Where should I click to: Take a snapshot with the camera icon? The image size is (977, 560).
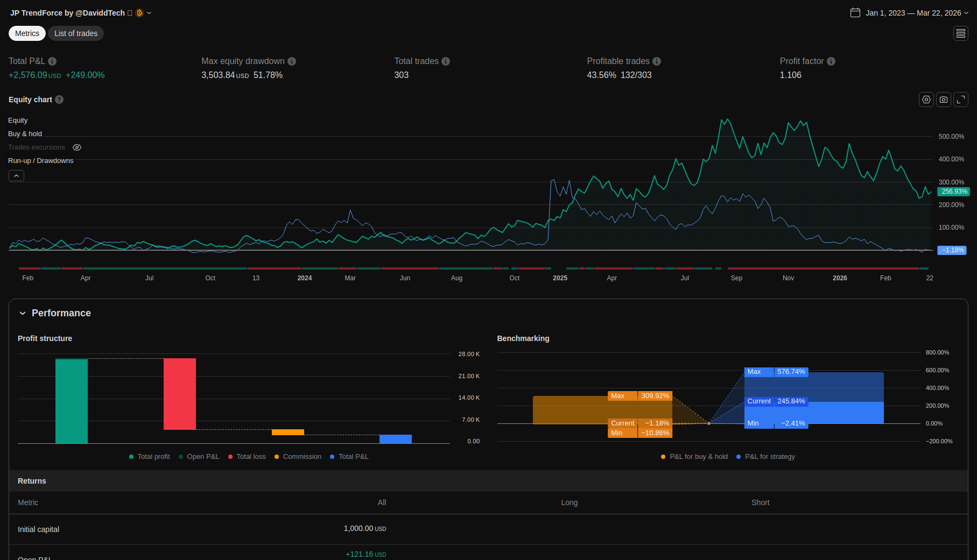click(x=943, y=100)
